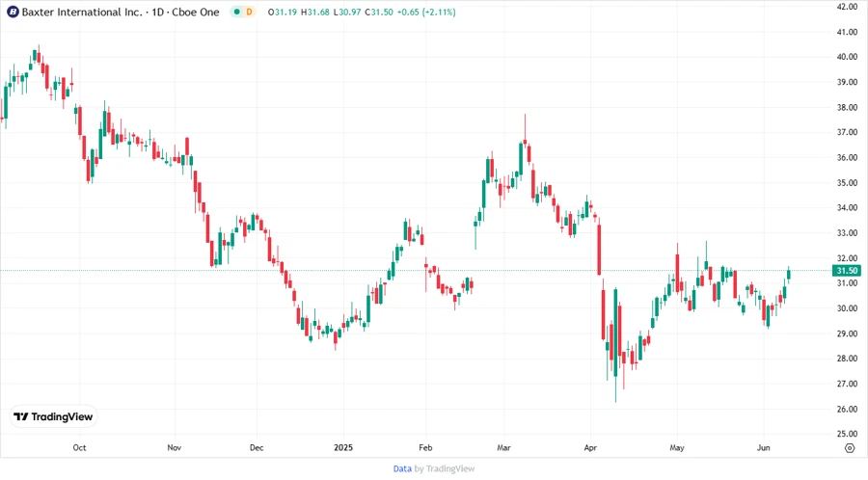Screen dimensions: 868x480
Task: Click the Dec label on time axis
Action: [x=257, y=447]
